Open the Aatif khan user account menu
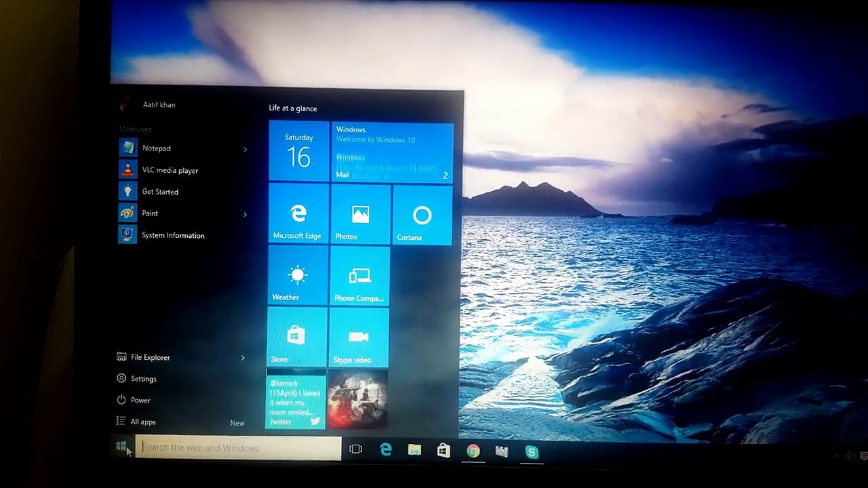The height and width of the screenshot is (488, 868). pyautogui.click(x=148, y=105)
